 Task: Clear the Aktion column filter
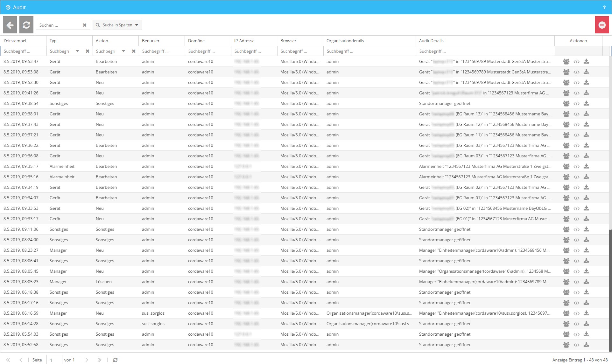(134, 51)
